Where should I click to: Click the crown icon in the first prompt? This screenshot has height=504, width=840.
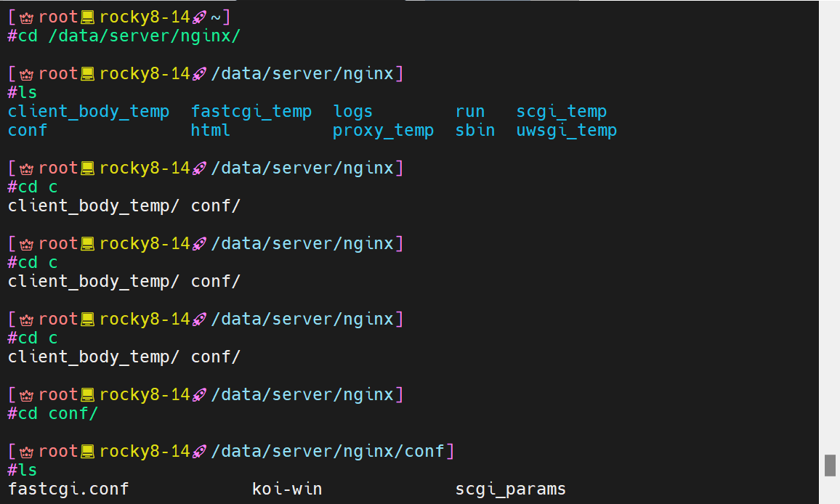coord(27,17)
